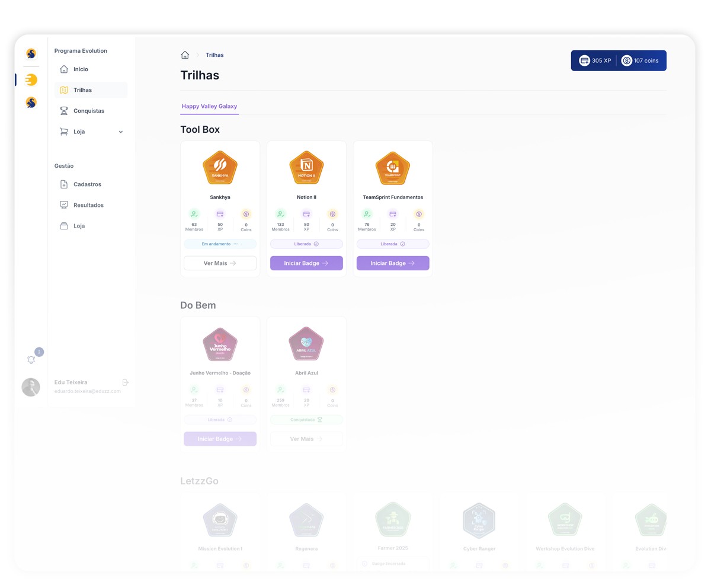Click the coins icon on Sankhya card

pos(246,214)
